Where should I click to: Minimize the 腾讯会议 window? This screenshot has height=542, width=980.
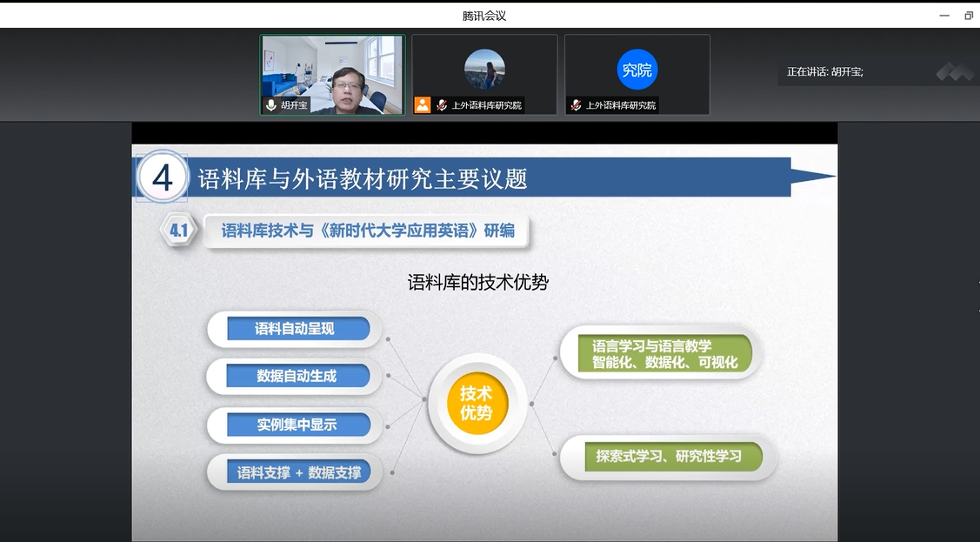pyautogui.click(x=944, y=16)
